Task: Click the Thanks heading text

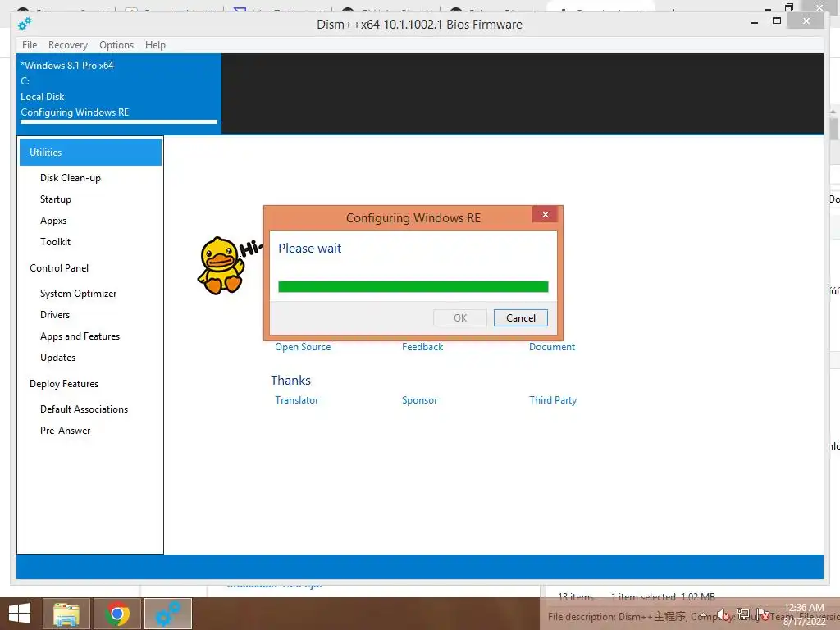Action: coord(290,381)
